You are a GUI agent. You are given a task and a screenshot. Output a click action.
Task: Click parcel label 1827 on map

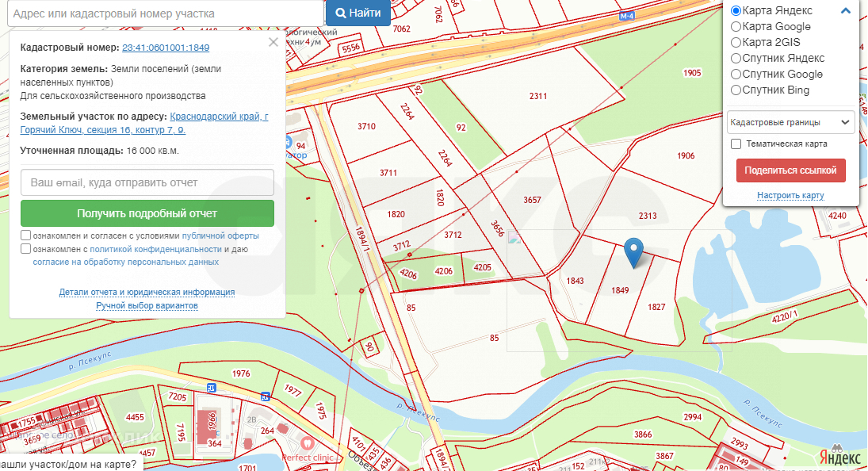point(656,307)
